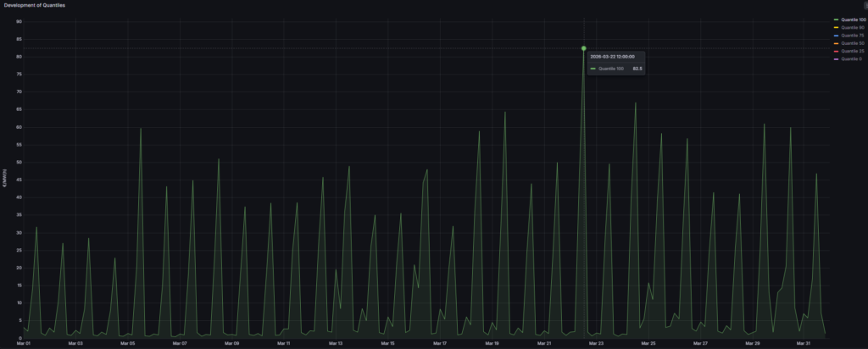
Task: Click the Mar 15 x-axis label
Action: coord(387,344)
